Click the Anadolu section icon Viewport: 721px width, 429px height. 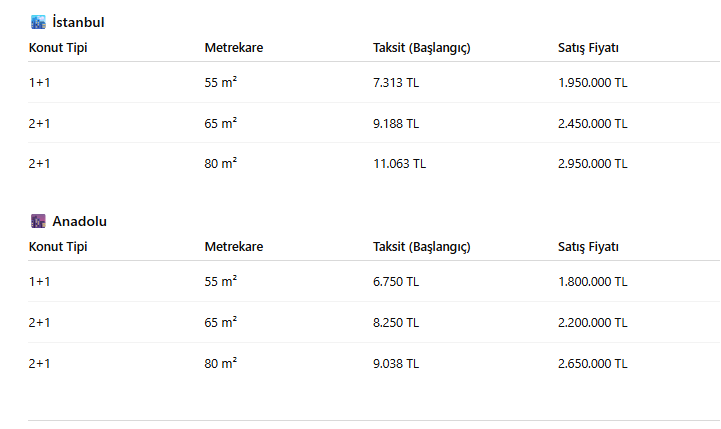(38, 221)
